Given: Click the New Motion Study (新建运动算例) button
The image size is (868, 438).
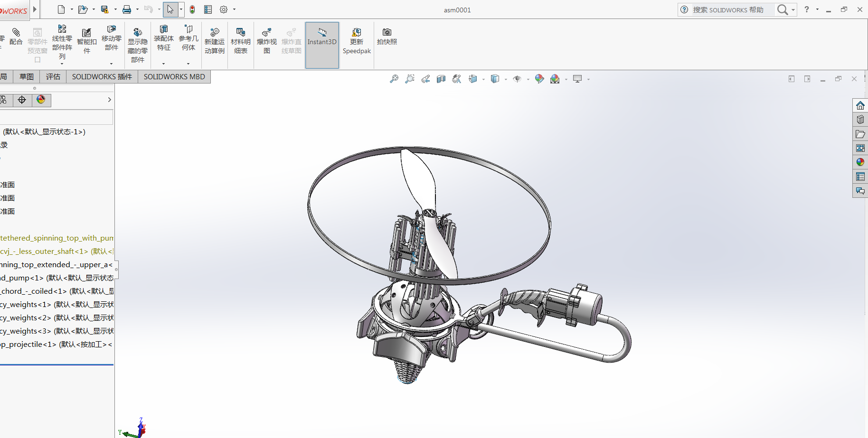Looking at the screenshot, I should [x=215, y=41].
